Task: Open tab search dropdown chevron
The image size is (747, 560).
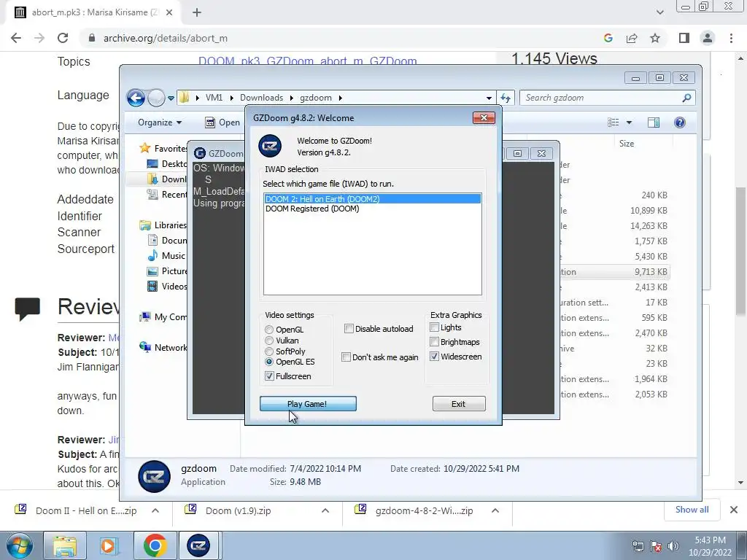Action: (x=659, y=12)
